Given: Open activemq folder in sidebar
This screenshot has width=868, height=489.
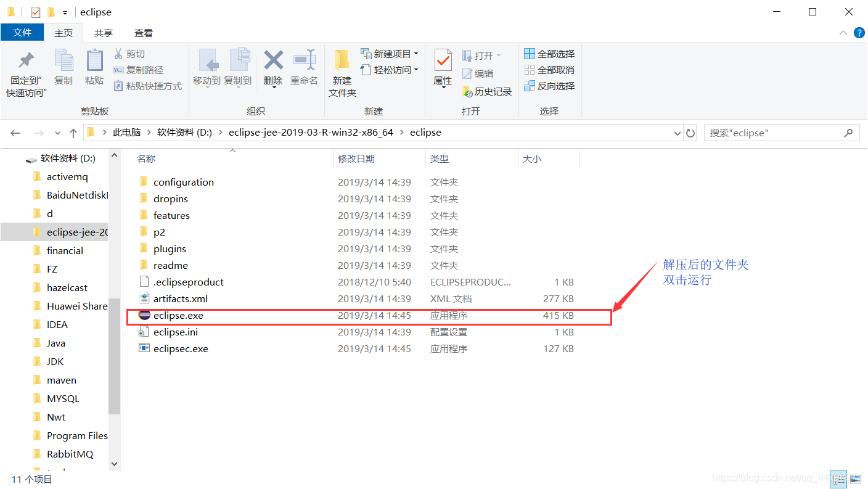Looking at the screenshot, I should tap(67, 177).
